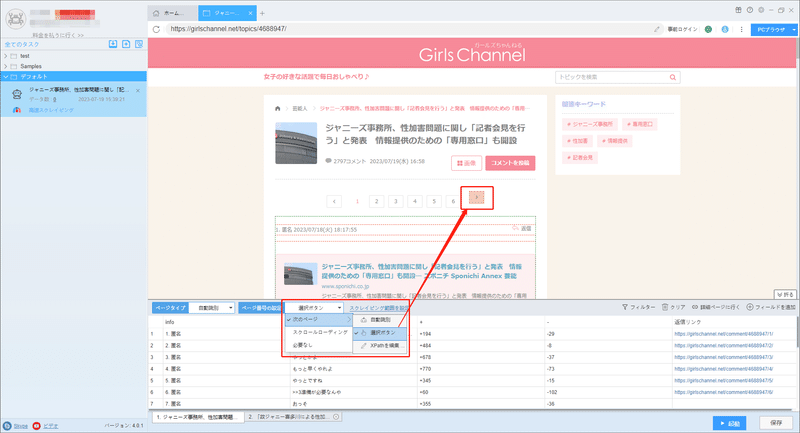Choose XPathを編集 in the submenu
800x433 pixels.
click(x=380, y=346)
